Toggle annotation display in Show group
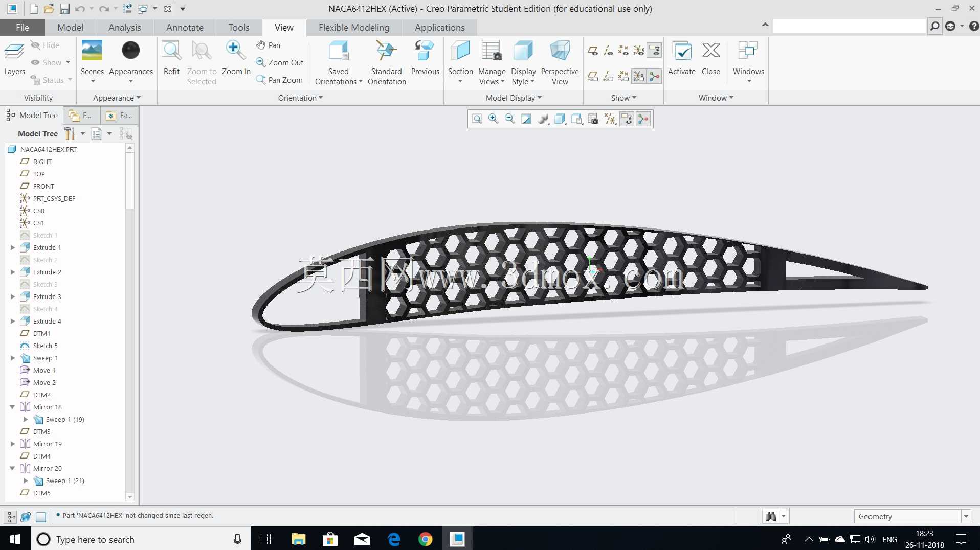This screenshot has width=980, height=550. point(654,50)
